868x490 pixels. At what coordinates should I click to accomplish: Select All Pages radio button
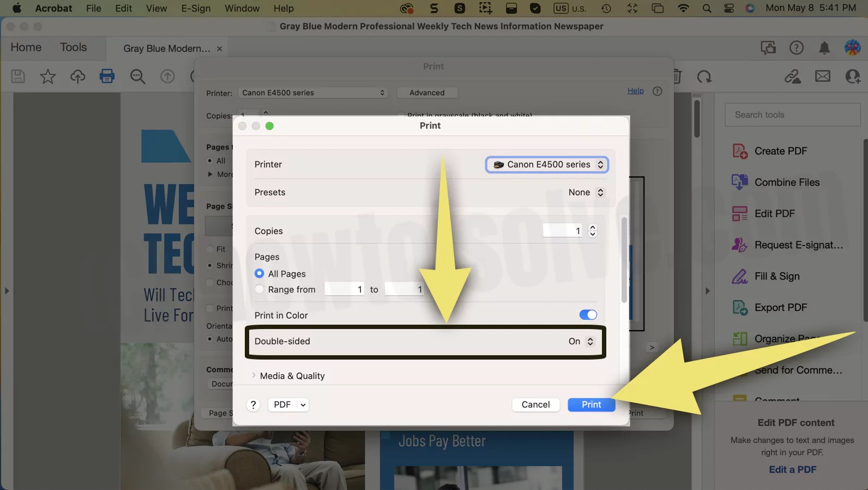click(260, 273)
